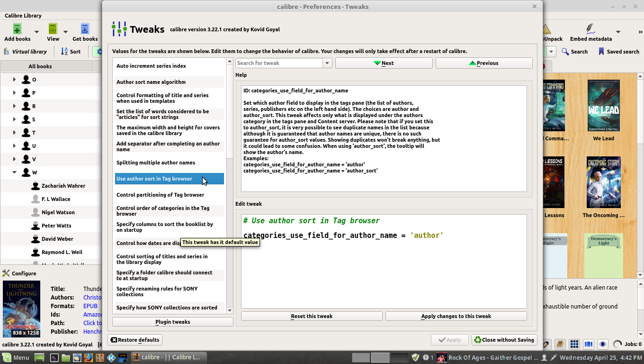Viewport: 644px width, 364px height.
Task: Click the We Lead book cover
Action: pyautogui.click(x=604, y=105)
